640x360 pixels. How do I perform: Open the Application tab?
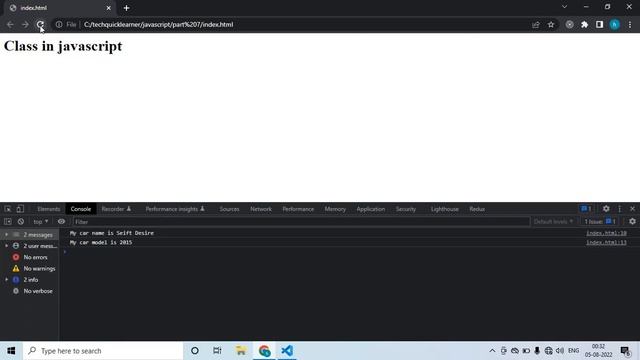[371, 209]
